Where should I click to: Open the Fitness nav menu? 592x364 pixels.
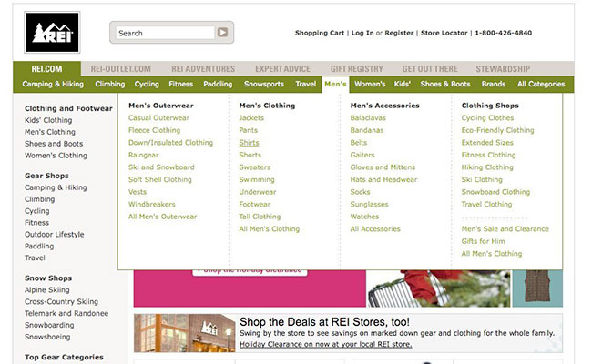(x=181, y=84)
